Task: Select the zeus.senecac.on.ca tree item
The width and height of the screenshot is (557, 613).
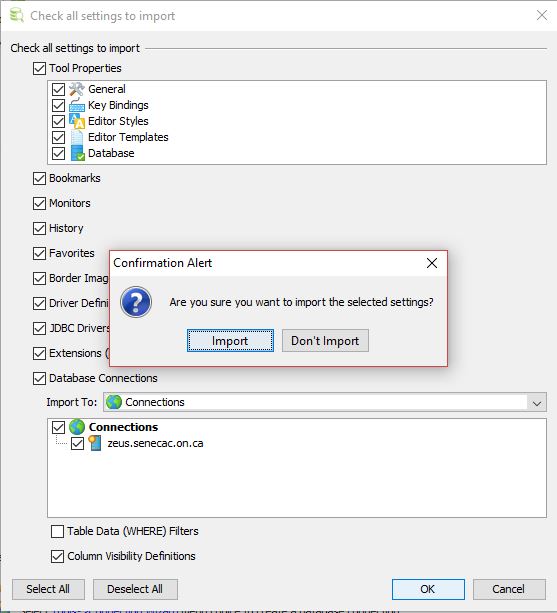Action: point(155,443)
